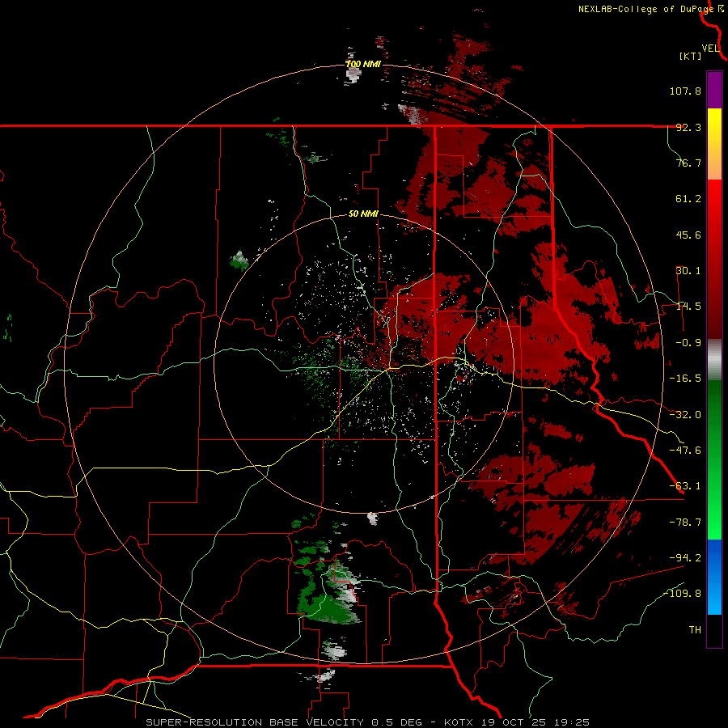Click the TH legend label
This screenshot has height=728, width=728.
coord(695,630)
